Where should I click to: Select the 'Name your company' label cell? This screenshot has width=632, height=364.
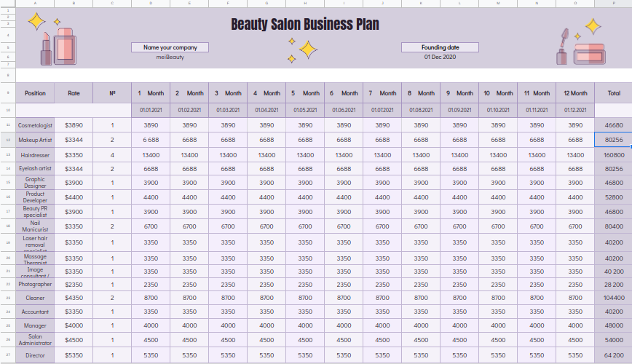(x=170, y=47)
